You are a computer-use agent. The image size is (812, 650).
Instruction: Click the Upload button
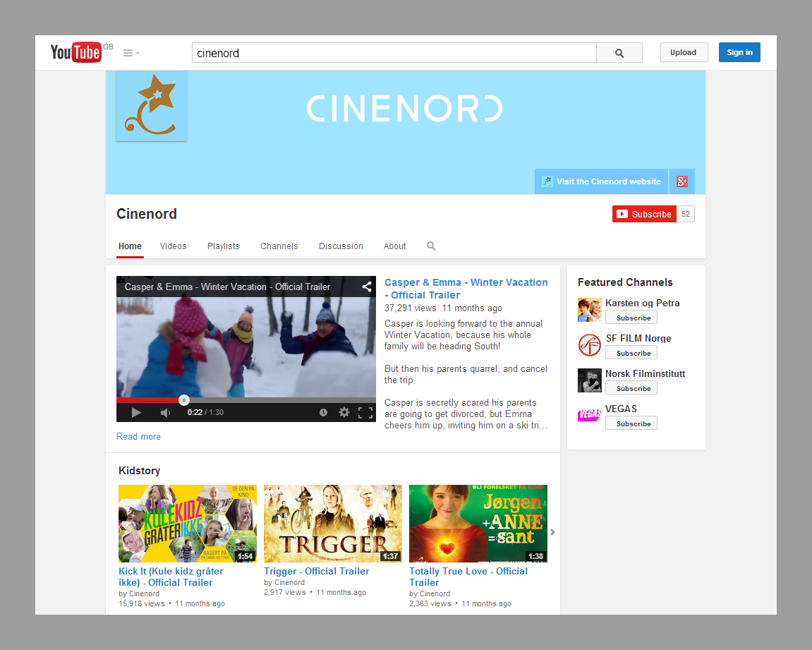coord(684,52)
